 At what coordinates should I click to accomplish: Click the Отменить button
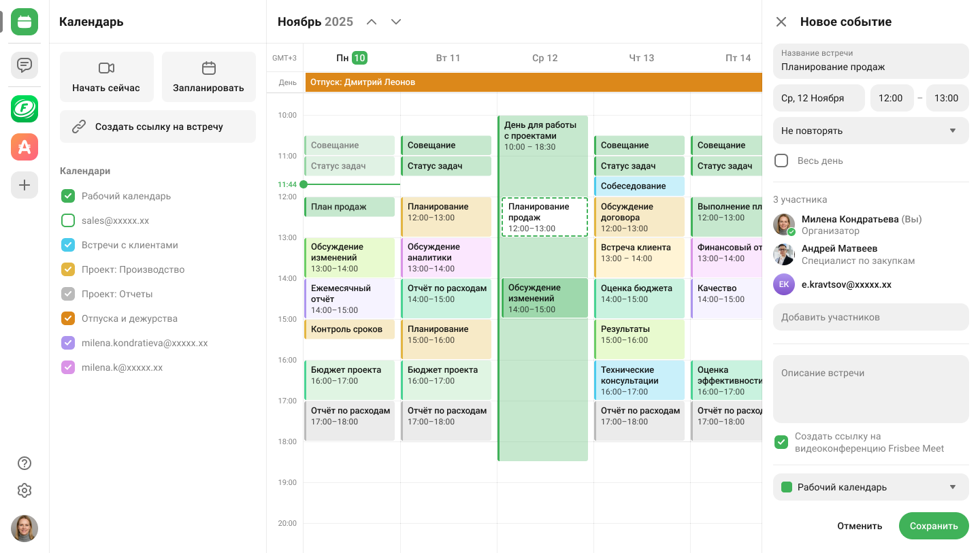click(860, 526)
